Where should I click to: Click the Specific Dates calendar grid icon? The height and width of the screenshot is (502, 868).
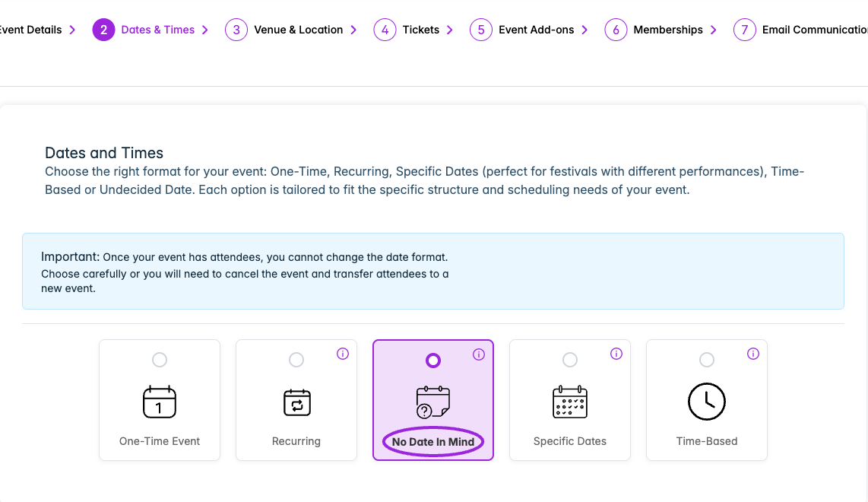point(569,402)
